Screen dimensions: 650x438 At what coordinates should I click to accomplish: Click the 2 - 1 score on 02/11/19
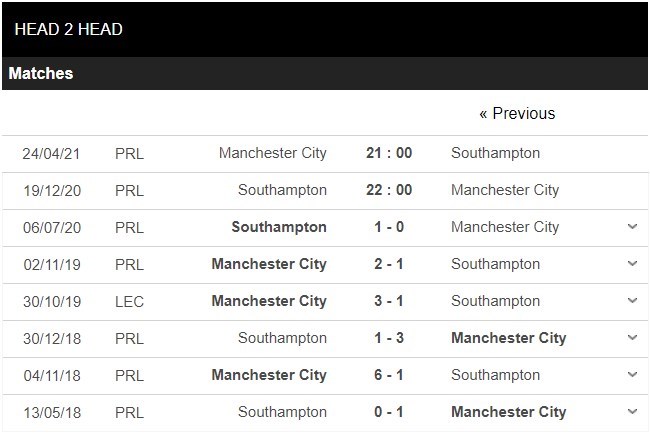coord(389,264)
